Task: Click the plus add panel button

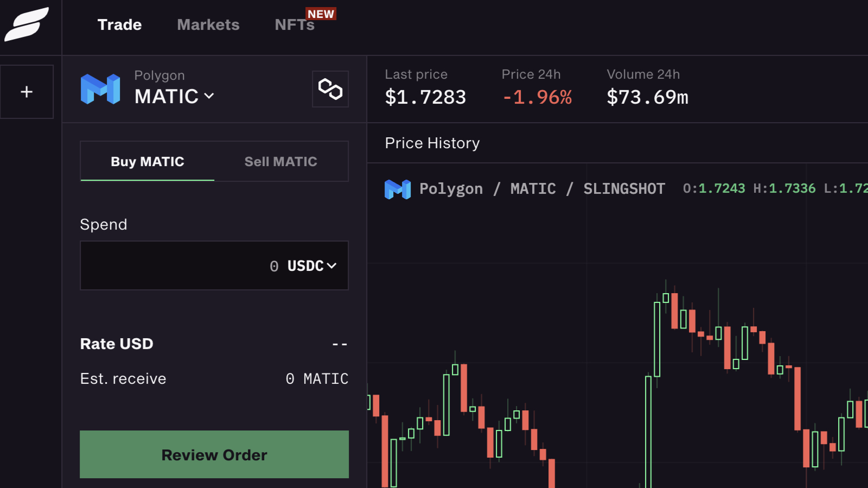Action: tap(27, 92)
